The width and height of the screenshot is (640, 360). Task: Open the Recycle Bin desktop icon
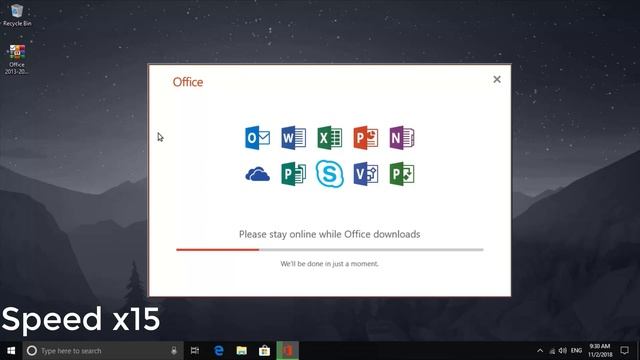[x=17, y=14]
